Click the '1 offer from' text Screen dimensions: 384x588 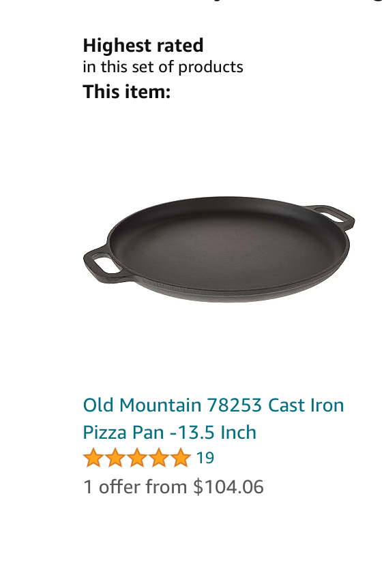click(x=135, y=486)
